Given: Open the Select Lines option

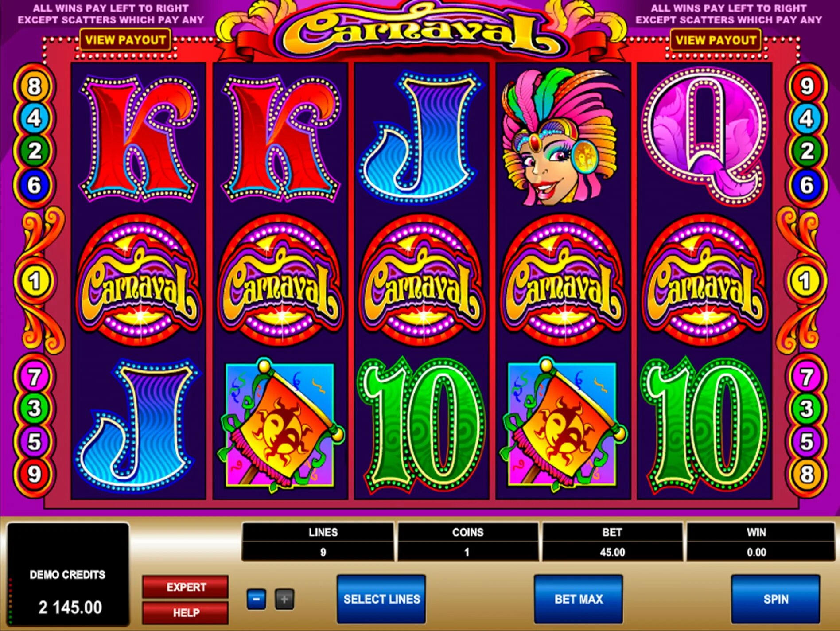Looking at the screenshot, I should [381, 599].
